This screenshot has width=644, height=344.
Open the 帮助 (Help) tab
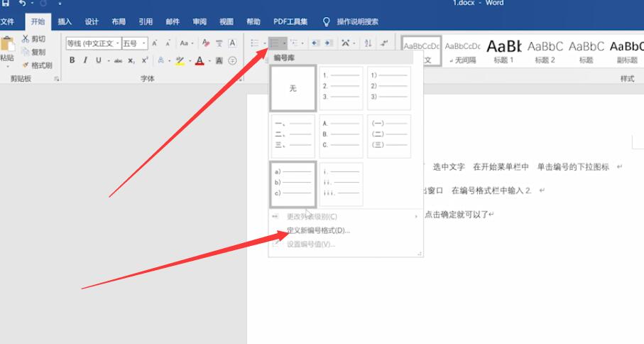pos(253,22)
